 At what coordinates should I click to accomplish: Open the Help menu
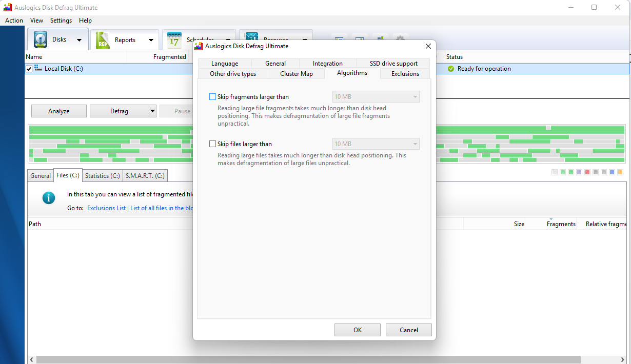pyautogui.click(x=86, y=21)
